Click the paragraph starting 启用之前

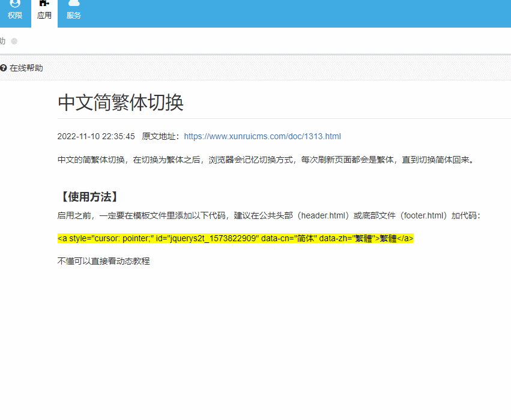click(268, 215)
